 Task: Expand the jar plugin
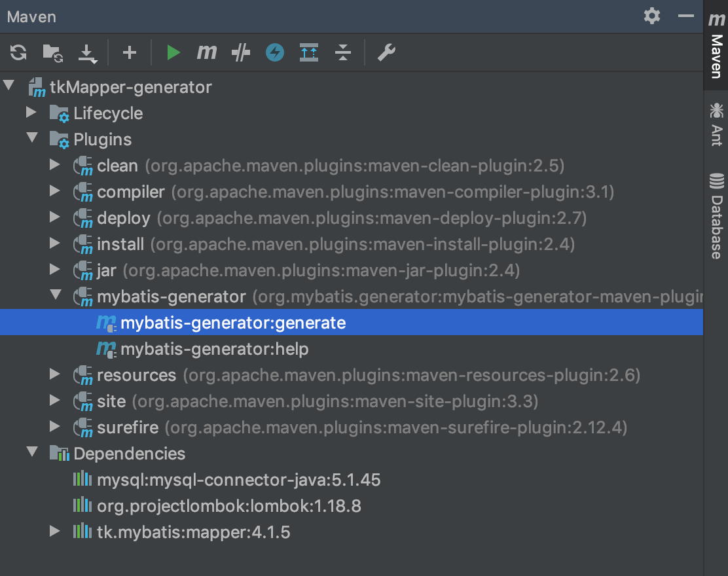pyautogui.click(x=55, y=270)
